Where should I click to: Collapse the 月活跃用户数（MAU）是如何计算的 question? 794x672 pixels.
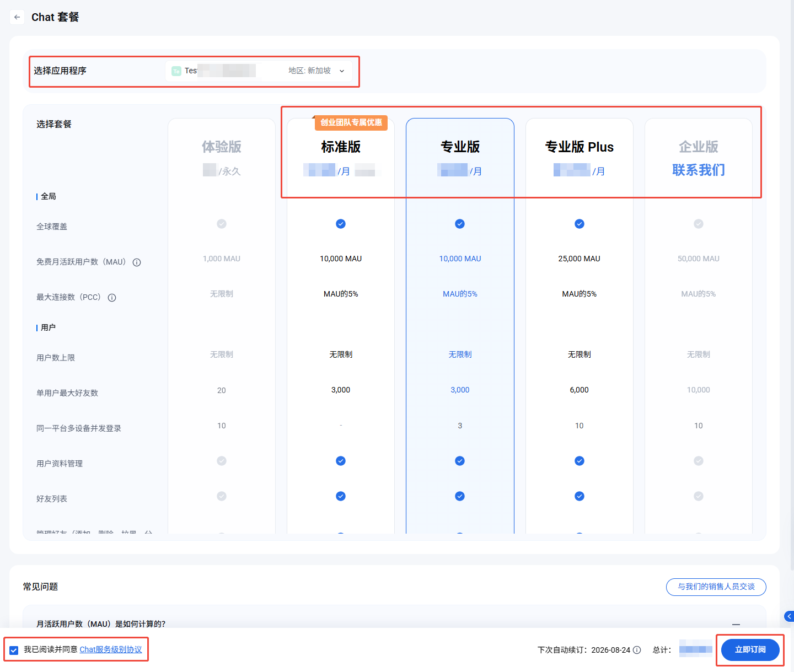[x=736, y=624]
